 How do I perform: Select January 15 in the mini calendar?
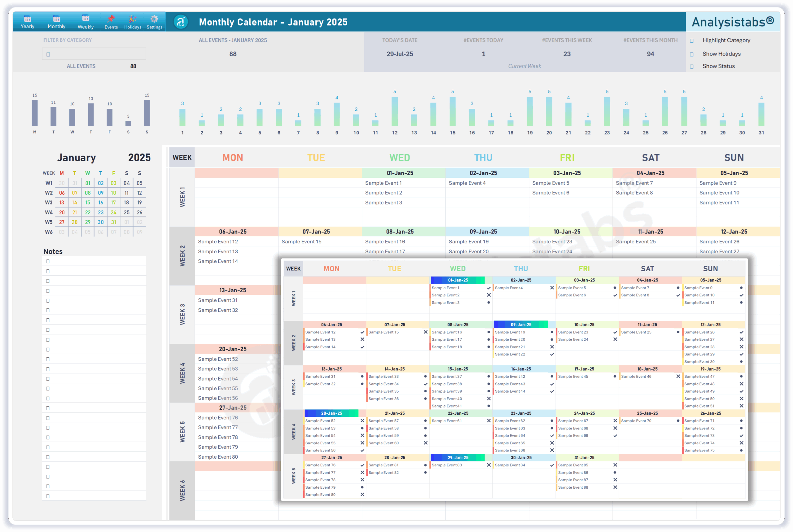[x=88, y=202]
